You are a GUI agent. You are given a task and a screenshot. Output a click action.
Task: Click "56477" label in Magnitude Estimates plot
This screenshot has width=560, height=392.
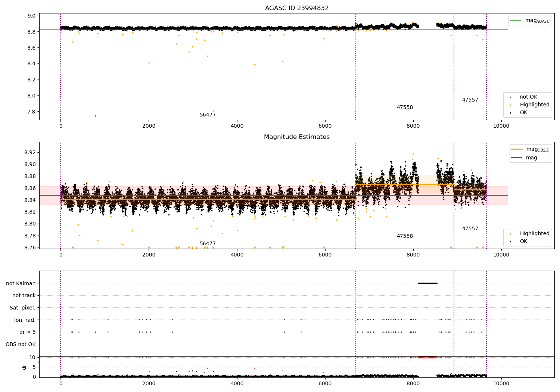208,244
